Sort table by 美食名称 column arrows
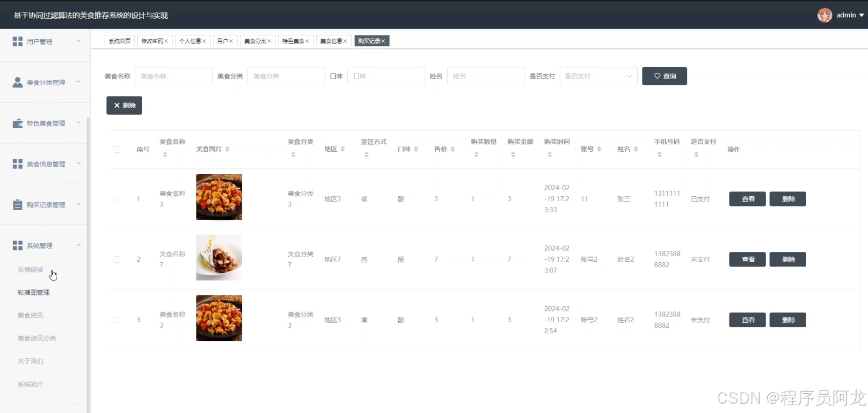 tap(165, 155)
